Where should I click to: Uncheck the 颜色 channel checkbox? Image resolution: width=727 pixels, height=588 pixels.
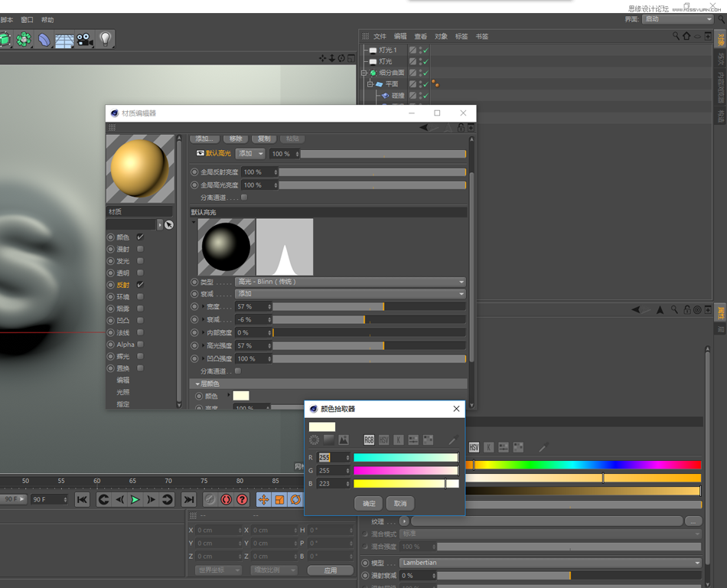[x=140, y=237]
